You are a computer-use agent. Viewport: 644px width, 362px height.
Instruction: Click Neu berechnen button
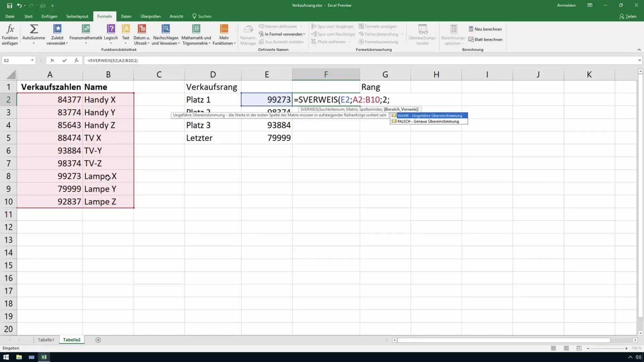(x=485, y=29)
